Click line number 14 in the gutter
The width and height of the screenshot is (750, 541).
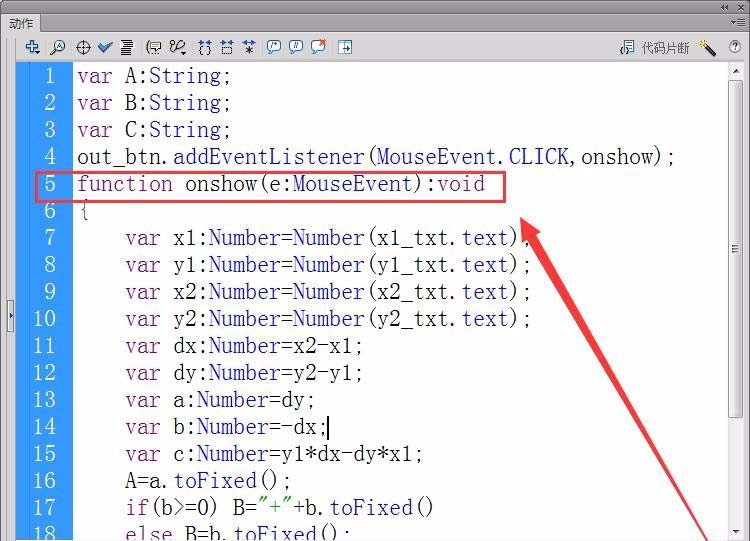pyautogui.click(x=44, y=427)
